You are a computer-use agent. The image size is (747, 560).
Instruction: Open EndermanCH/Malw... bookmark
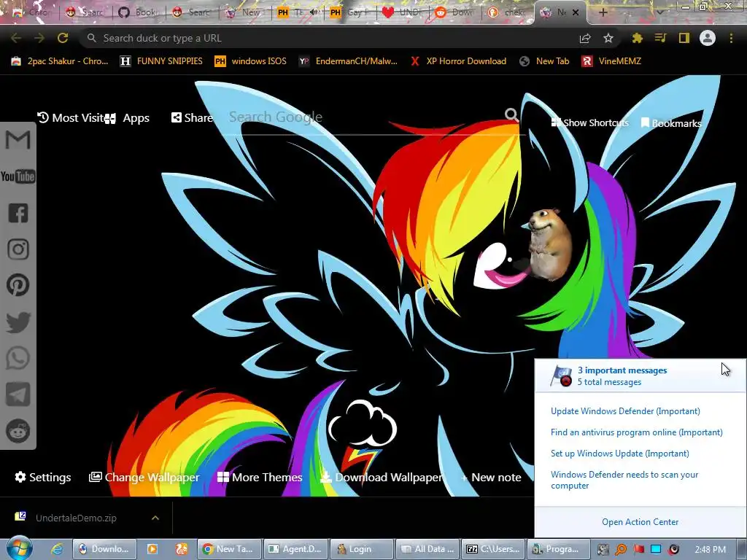click(x=348, y=61)
